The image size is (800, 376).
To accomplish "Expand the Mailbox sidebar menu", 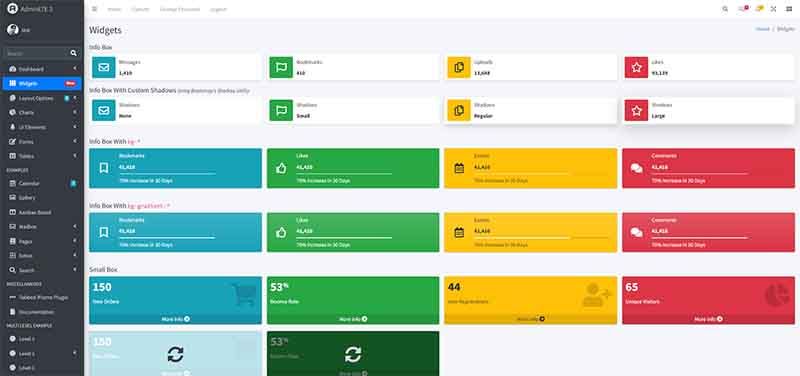I will pyautogui.click(x=42, y=227).
